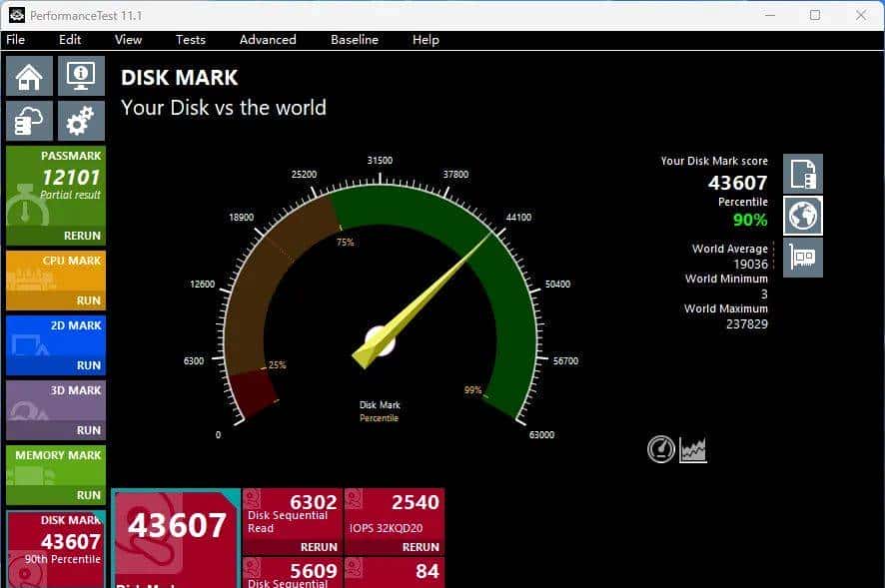Viewport: 885px width, 588px height.
Task: Click the save results document icon
Action: point(803,174)
